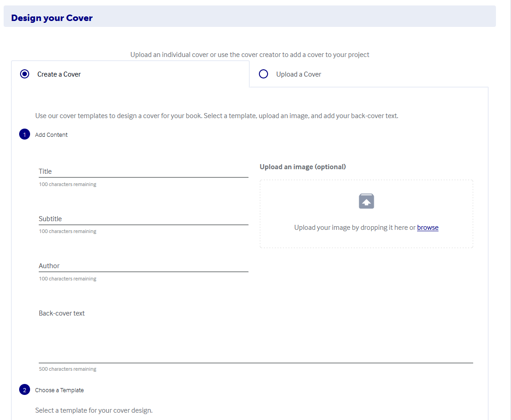Click the 'Upload an individual cover' instruction text
This screenshot has width=511, height=420.
tap(250, 55)
